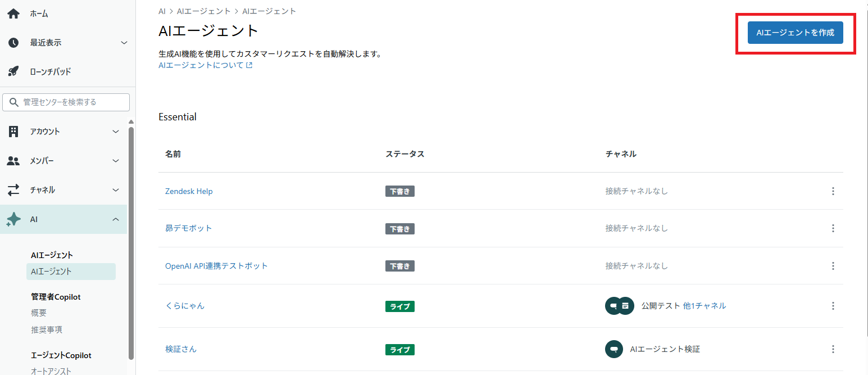Open 最近表示 via the clock icon
This screenshot has height=375, width=868.
12,42
